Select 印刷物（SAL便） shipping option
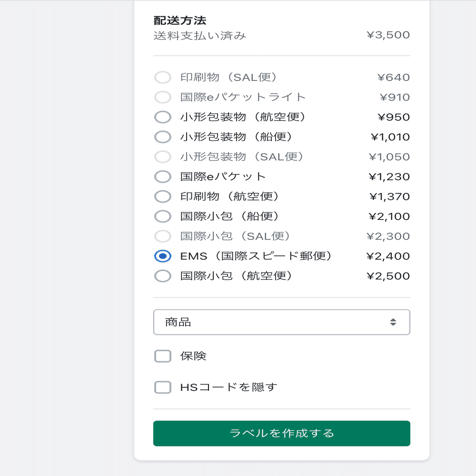The image size is (476, 476). (x=163, y=78)
